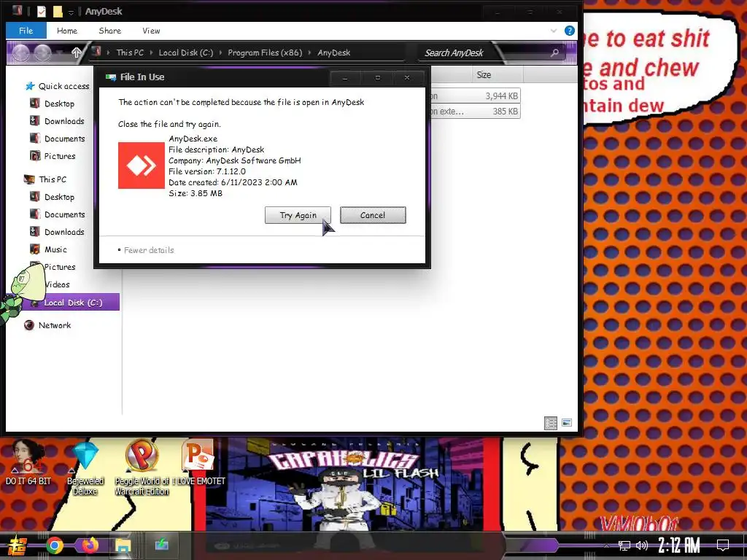Open recent locations dropdown arrow
This screenshot has height=560, width=747.
60,52
